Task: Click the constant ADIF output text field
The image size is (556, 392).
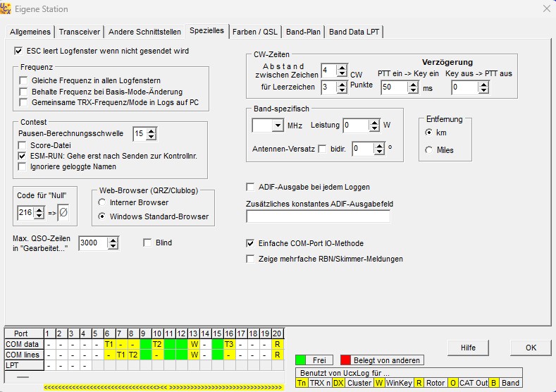Action: coord(318,216)
